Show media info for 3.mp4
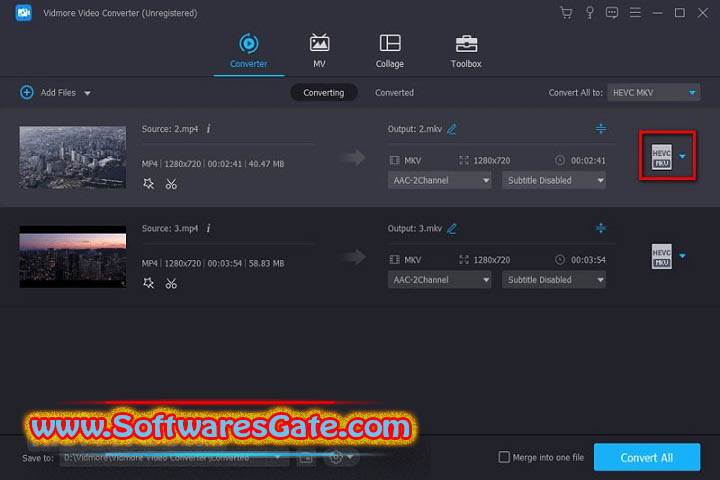This screenshot has height=480, width=720. coord(208,228)
